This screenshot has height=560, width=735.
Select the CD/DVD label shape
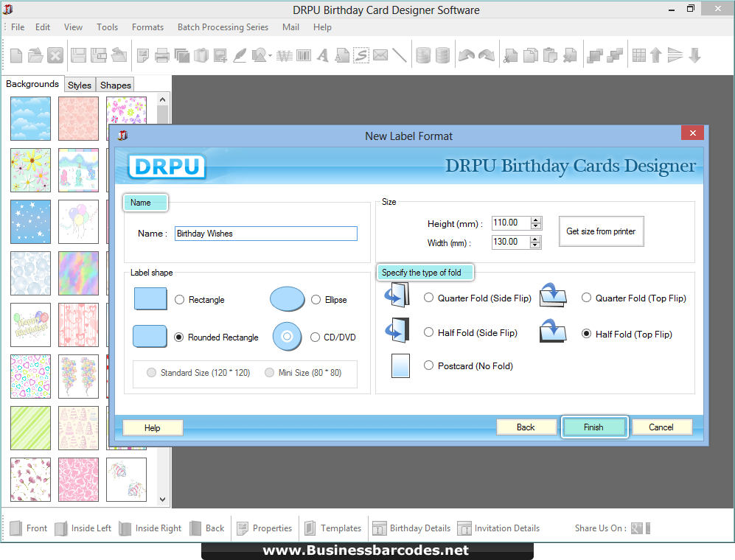[x=315, y=337]
